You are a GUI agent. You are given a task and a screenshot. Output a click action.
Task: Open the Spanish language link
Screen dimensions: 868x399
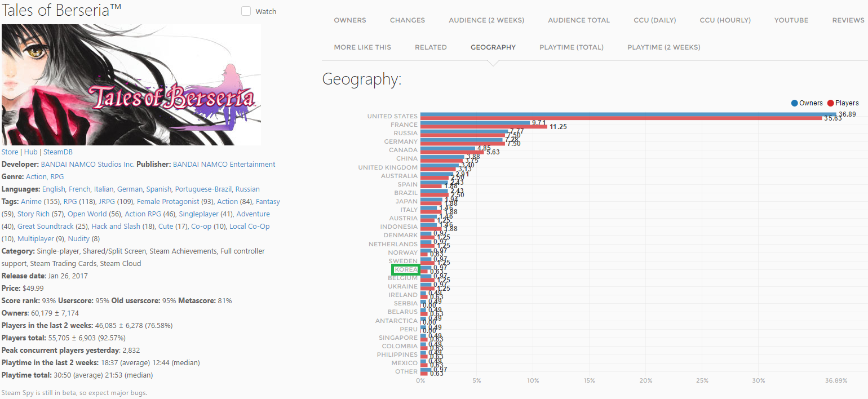(159, 189)
